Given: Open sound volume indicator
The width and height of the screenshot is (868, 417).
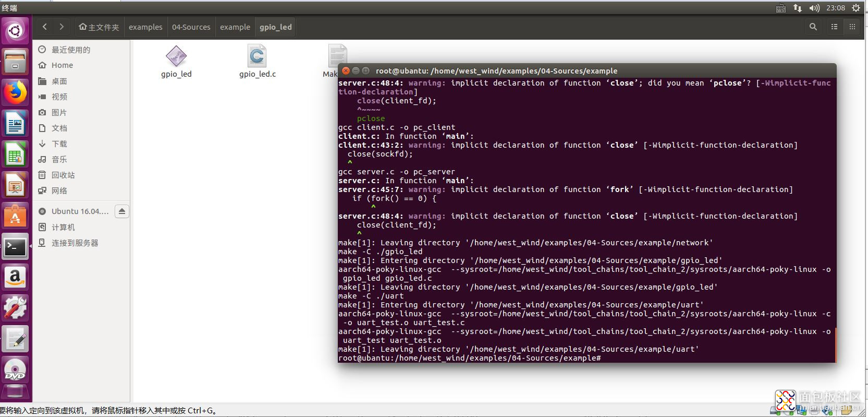Looking at the screenshot, I should [814, 8].
